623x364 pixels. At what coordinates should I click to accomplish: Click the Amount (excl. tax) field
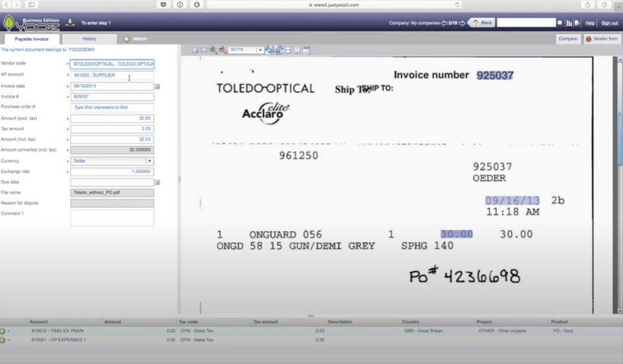coord(112,119)
